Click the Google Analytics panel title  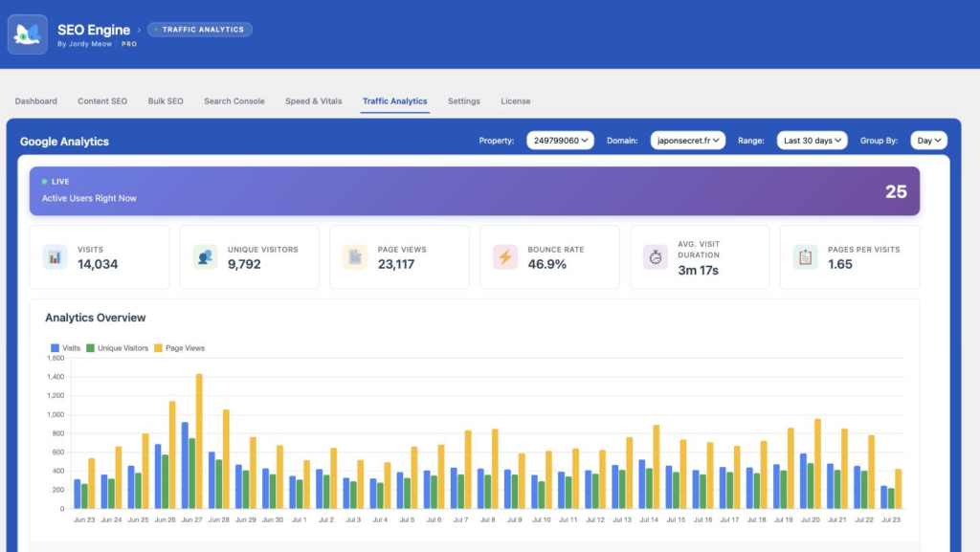click(64, 142)
